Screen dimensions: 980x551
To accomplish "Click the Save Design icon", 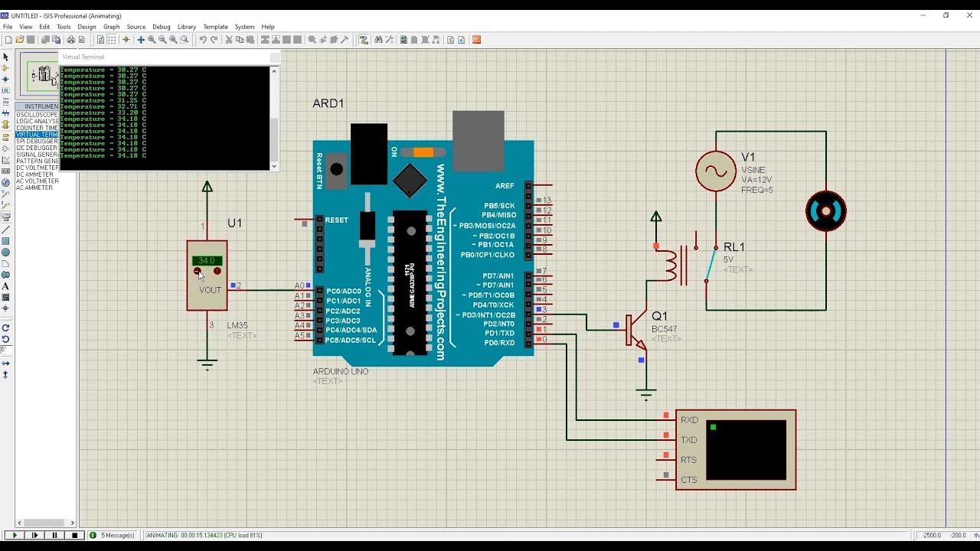I will [31, 40].
